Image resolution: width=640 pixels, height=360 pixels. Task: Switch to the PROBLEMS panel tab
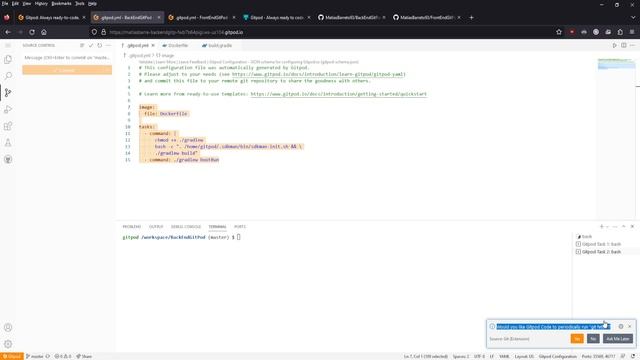pyautogui.click(x=131, y=227)
